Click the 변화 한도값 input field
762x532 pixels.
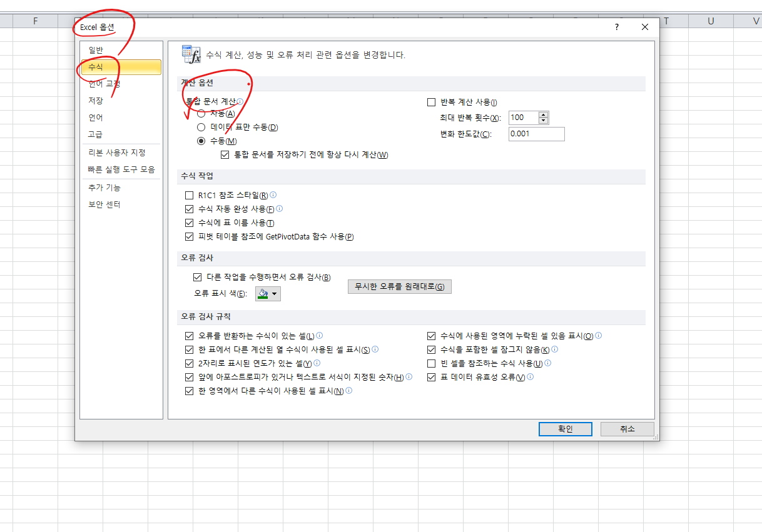536,134
